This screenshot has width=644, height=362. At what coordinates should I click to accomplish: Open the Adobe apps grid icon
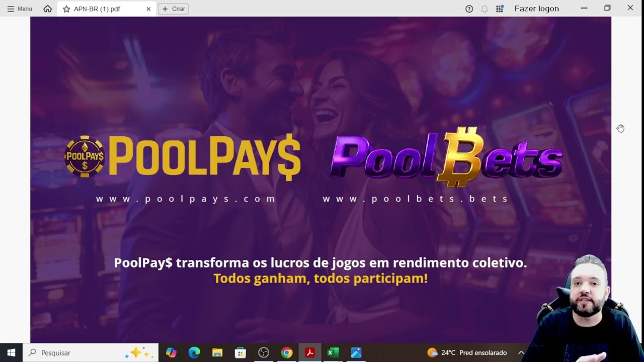click(500, 9)
